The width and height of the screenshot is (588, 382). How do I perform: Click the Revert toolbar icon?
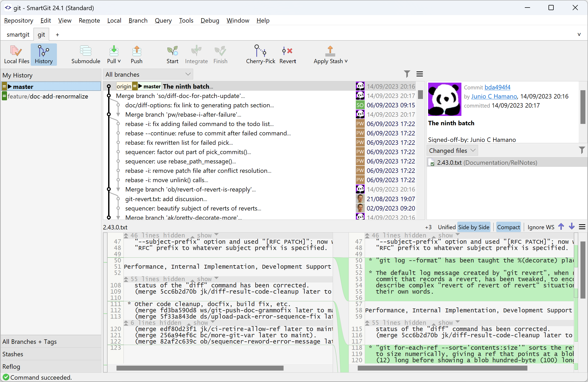(x=288, y=55)
